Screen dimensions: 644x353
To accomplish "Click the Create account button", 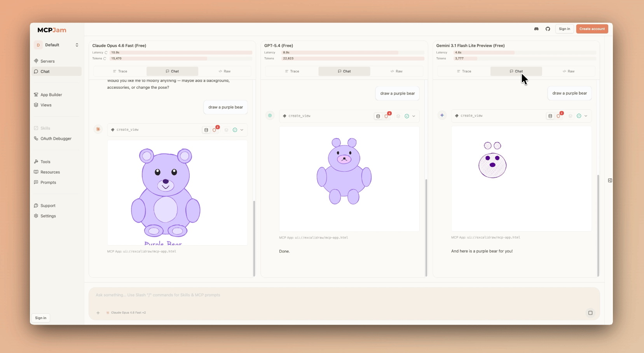I will click(x=592, y=29).
